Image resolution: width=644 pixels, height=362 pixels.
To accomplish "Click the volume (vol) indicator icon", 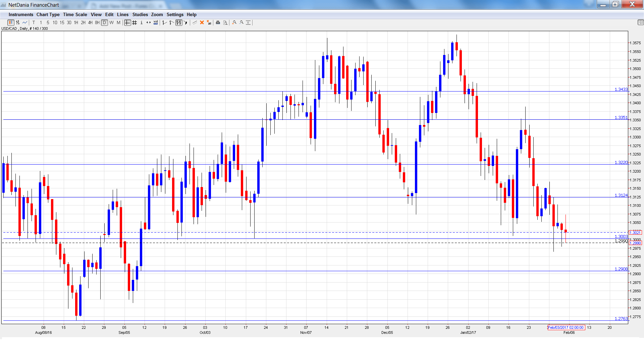I will [156, 22].
